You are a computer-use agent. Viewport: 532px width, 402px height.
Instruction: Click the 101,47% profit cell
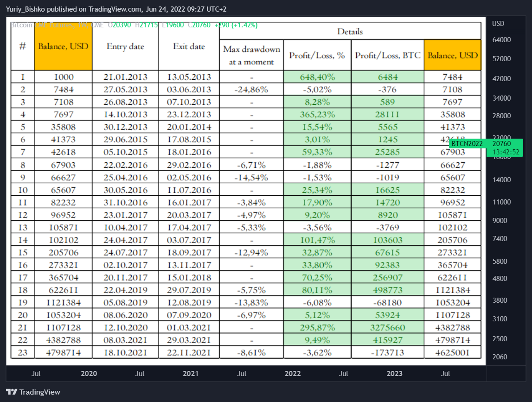(317, 240)
